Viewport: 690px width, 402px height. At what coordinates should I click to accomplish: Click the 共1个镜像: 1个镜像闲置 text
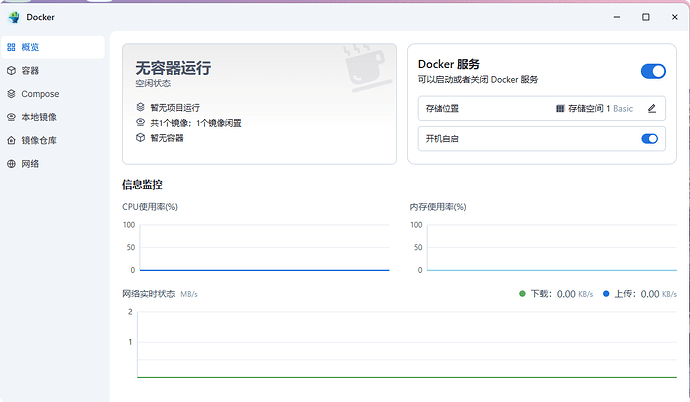196,123
